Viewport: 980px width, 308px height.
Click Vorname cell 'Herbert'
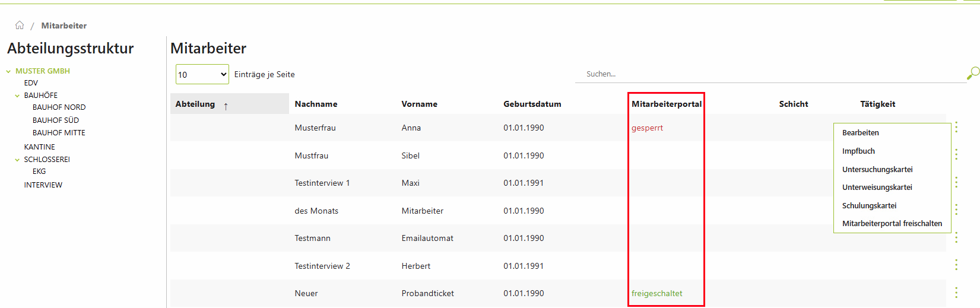[416, 266]
